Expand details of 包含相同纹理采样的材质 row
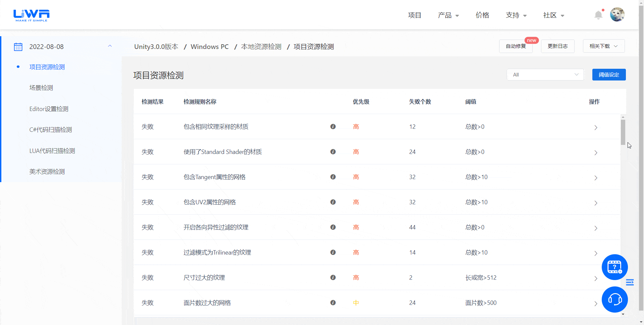 coord(596,127)
